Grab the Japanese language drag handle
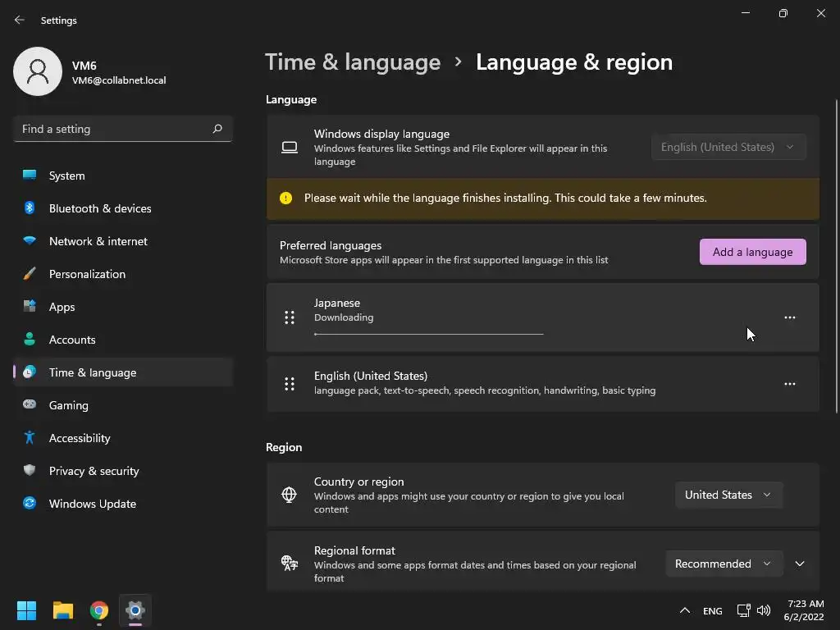 click(x=290, y=317)
